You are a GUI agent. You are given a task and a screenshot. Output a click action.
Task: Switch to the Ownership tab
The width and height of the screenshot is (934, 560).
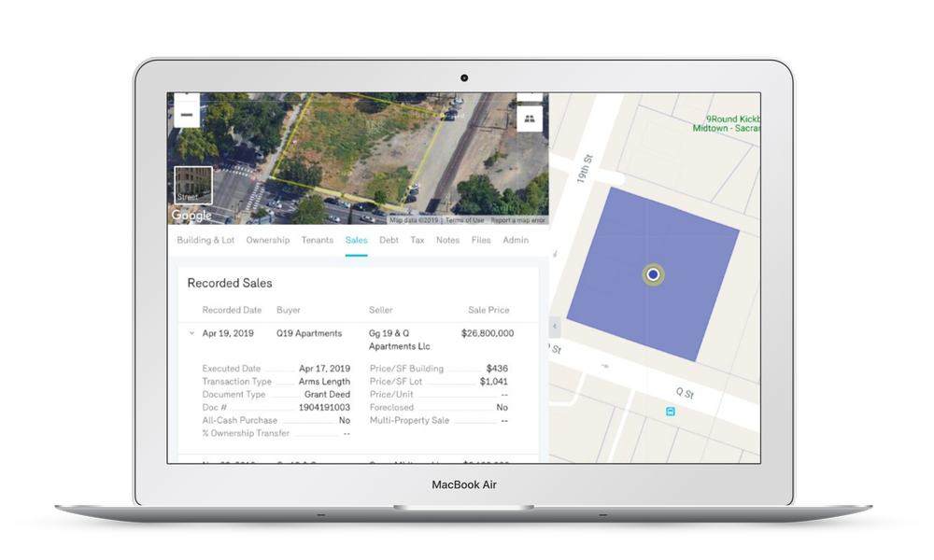click(267, 240)
